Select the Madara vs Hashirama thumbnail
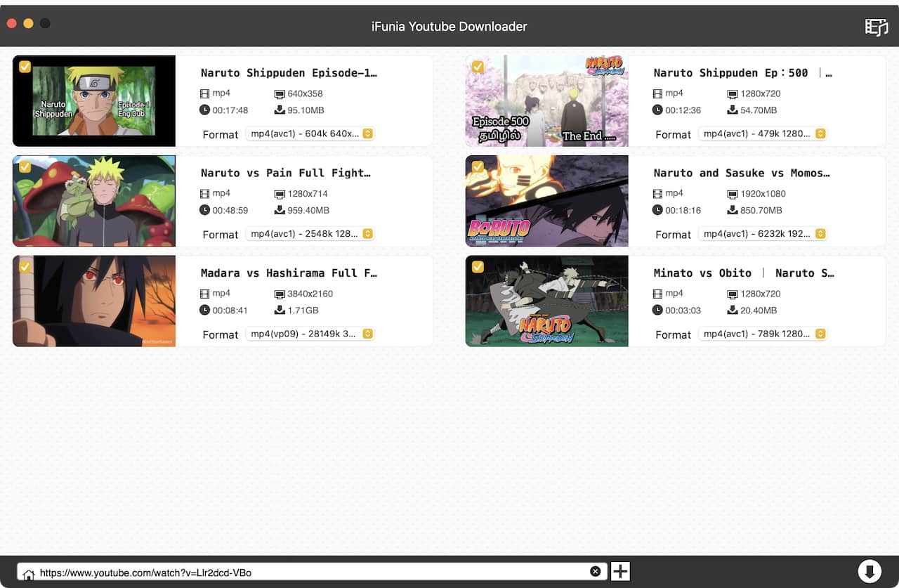This screenshot has height=588, width=899. (x=94, y=301)
